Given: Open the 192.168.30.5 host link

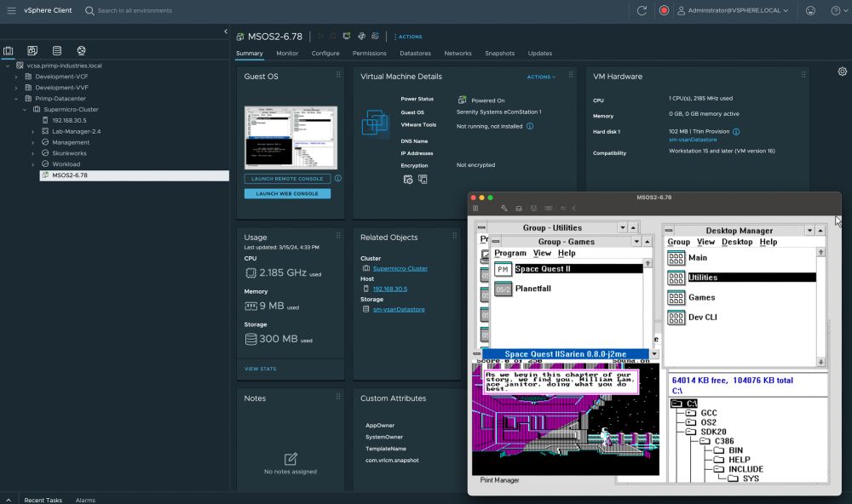Looking at the screenshot, I should click(389, 289).
